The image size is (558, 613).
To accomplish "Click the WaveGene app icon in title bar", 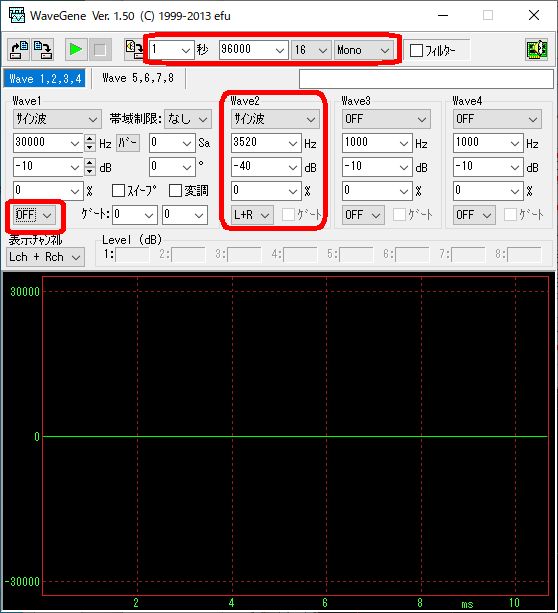I will click(x=17, y=16).
